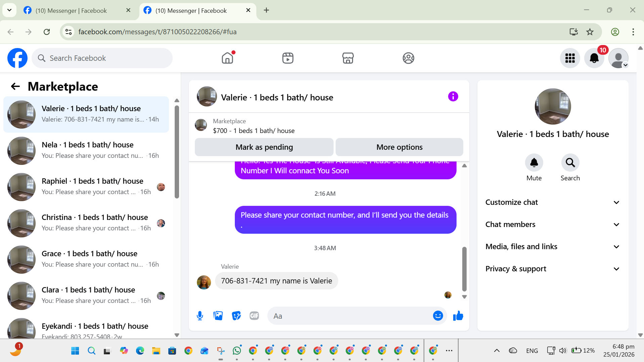
Task: Open the Raphiel conversation
Action: pyautogui.click(x=86, y=187)
